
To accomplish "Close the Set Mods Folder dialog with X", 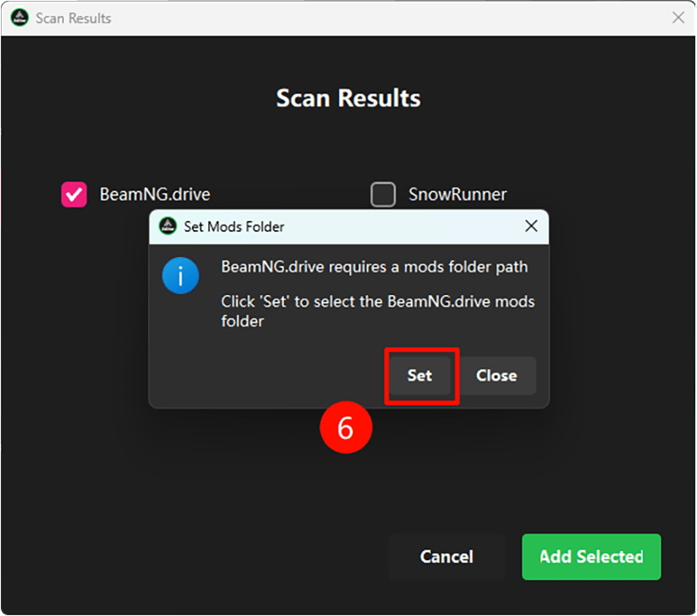I will click(531, 226).
